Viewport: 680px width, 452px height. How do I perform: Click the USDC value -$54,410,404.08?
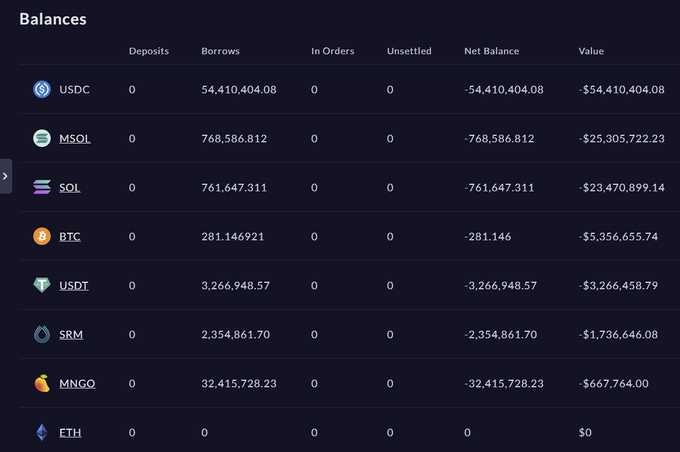[621, 90]
